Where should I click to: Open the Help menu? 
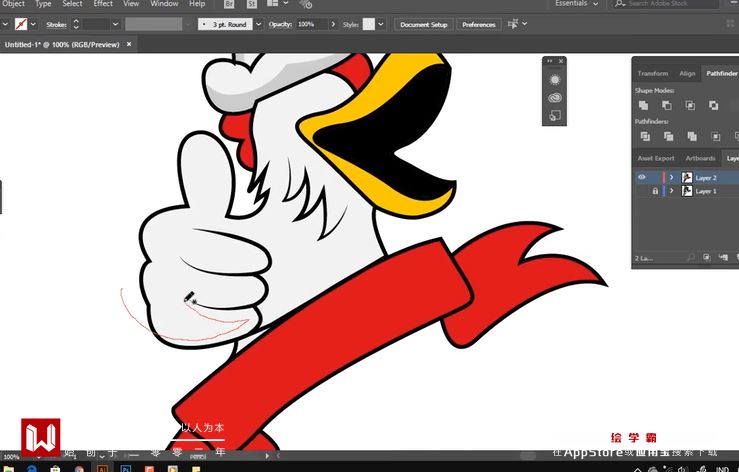197,4
